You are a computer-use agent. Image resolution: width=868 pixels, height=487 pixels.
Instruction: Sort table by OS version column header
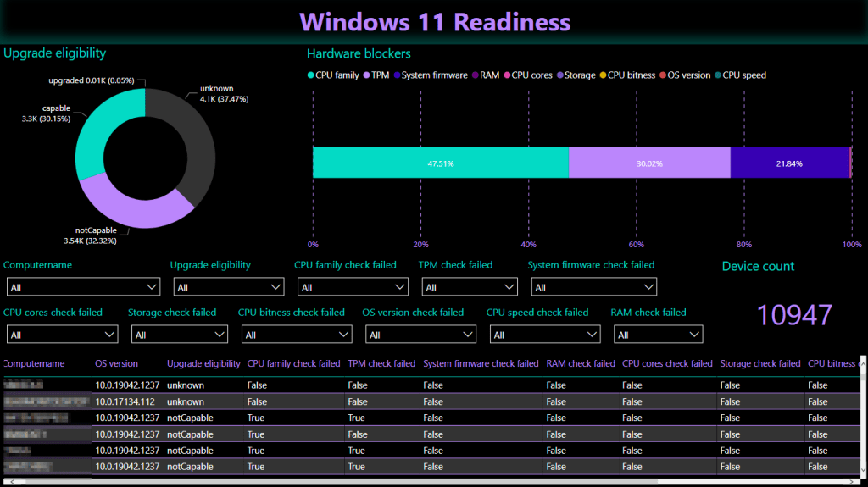[116, 363]
